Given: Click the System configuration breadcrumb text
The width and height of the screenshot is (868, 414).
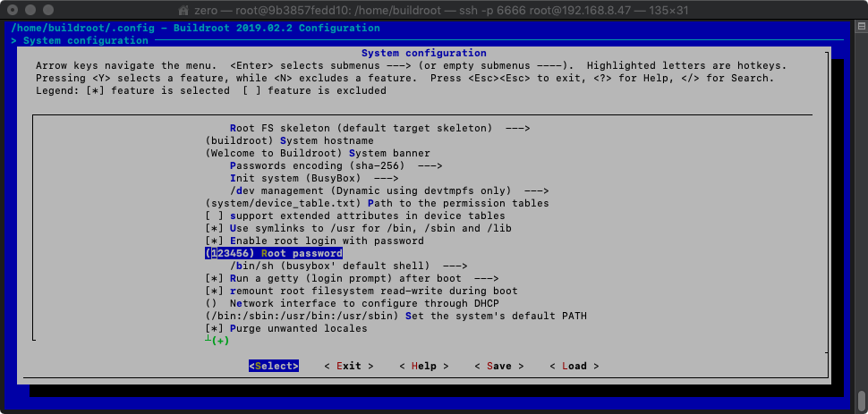Looking at the screenshot, I should (85, 40).
